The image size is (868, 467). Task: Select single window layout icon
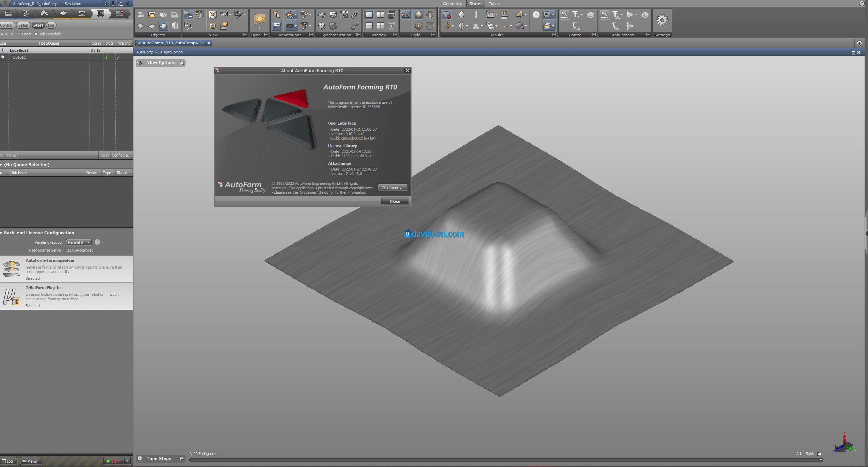click(x=369, y=14)
